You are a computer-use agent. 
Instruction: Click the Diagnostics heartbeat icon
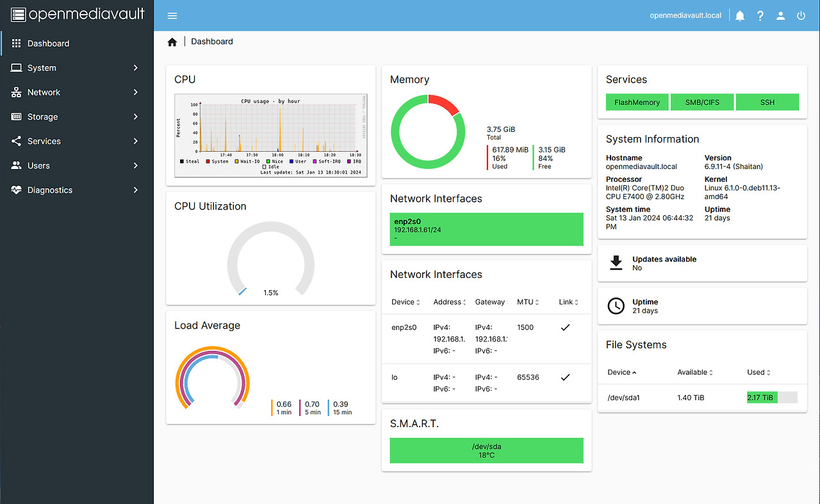pos(16,190)
